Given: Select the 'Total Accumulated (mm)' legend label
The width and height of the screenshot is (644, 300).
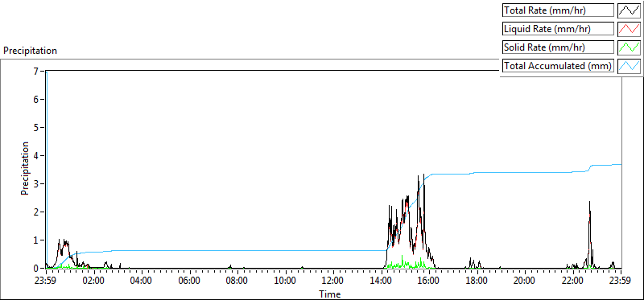Looking at the screenshot, I should (558, 66).
